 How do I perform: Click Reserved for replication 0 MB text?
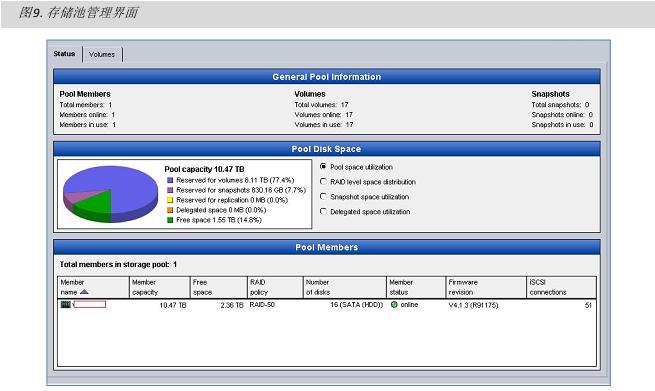pyautogui.click(x=232, y=200)
